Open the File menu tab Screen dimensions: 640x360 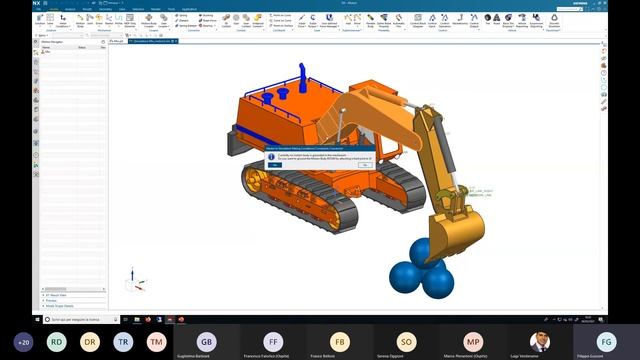click(x=38, y=9)
